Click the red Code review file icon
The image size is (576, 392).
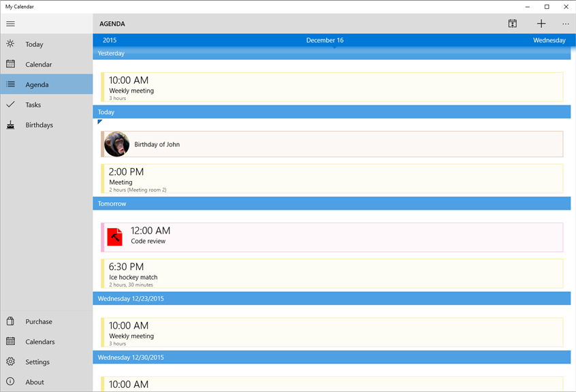114,237
